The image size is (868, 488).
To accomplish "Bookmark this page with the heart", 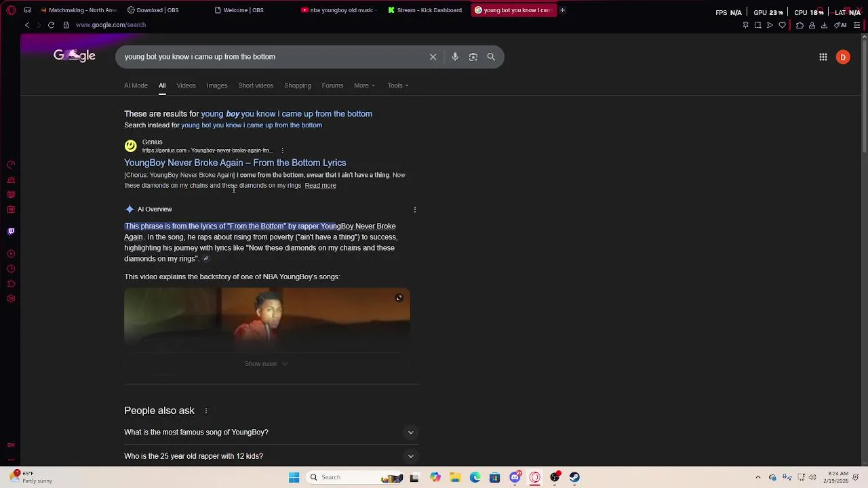I will 782,25.
